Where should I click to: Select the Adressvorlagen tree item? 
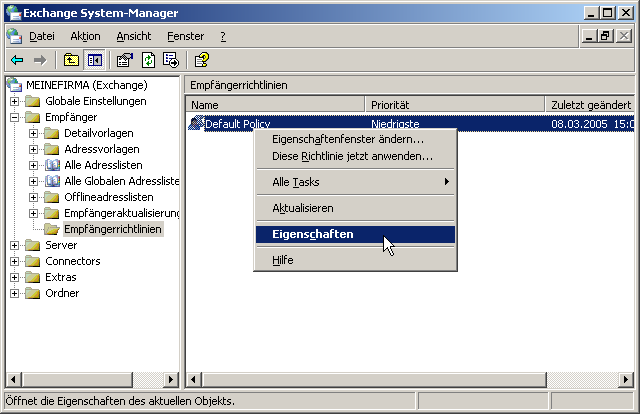(x=102, y=149)
